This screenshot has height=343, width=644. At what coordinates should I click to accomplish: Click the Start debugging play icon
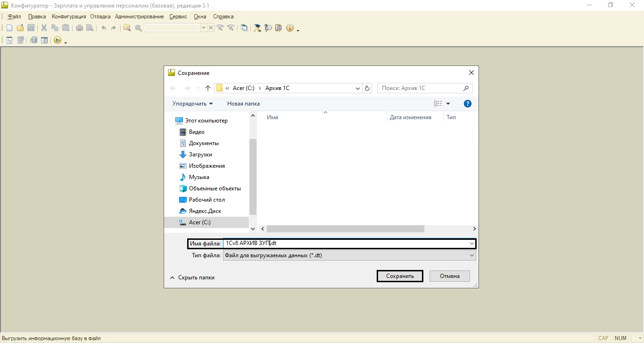tap(58, 41)
